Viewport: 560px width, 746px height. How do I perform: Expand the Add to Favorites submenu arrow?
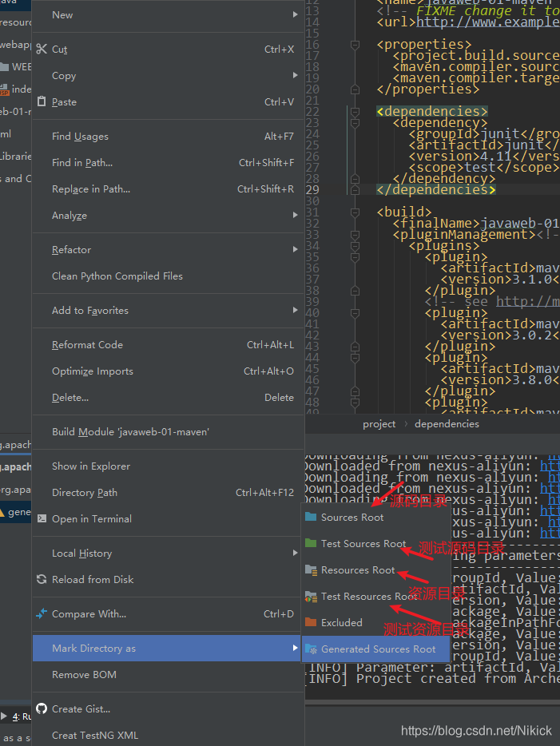(295, 310)
